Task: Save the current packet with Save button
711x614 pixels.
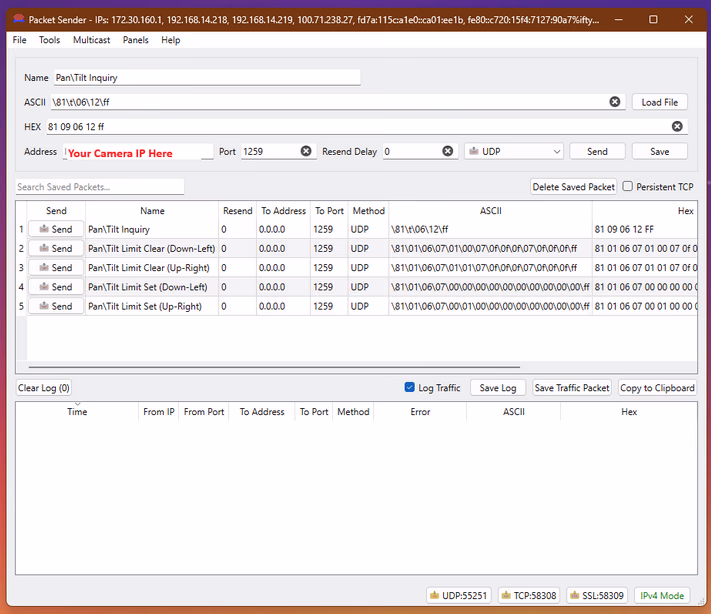Action: (x=659, y=151)
